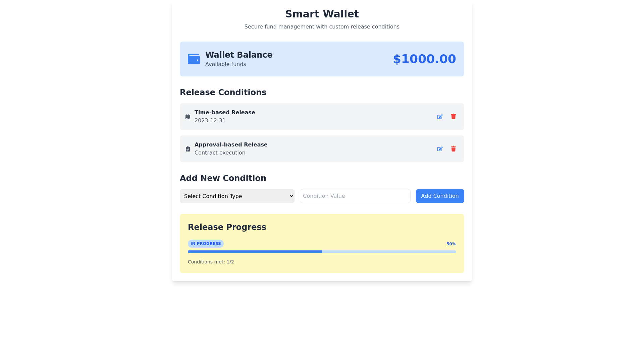The image size is (644, 362).
Task: Click the $1000.00 wallet balance amount
Action: [424, 59]
